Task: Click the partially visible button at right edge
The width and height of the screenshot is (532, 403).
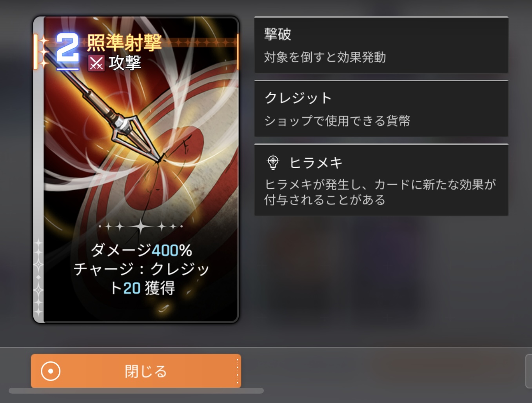Action: click(528, 371)
